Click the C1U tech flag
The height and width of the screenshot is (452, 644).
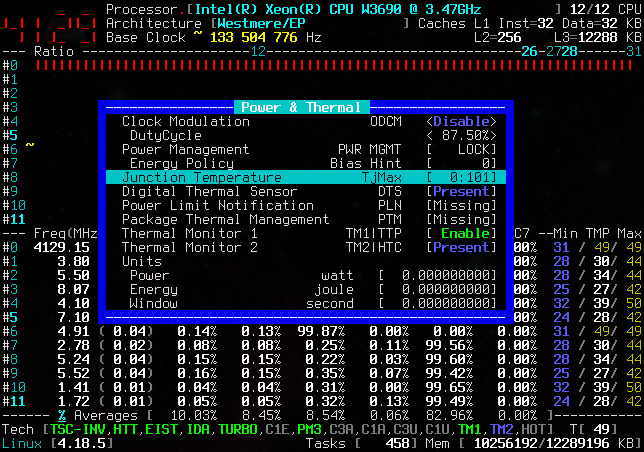pyautogui.click(x=437, y=429)
